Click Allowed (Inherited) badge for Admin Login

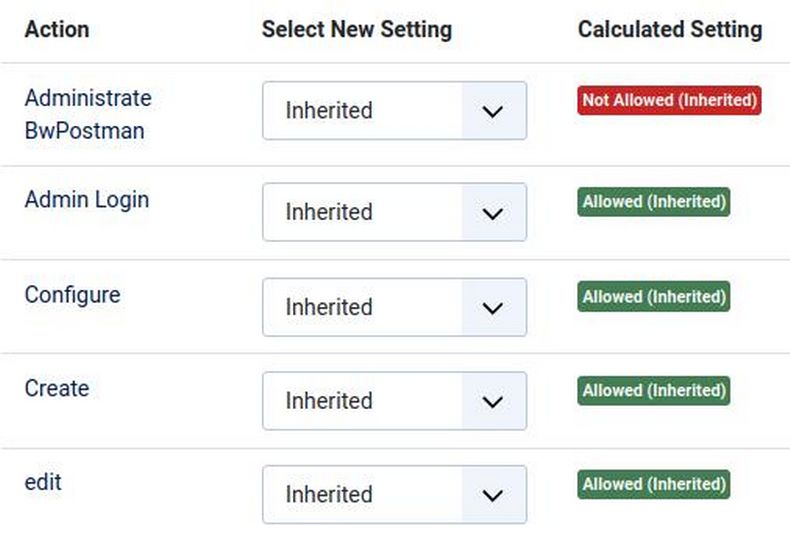[x=653, y=202]
